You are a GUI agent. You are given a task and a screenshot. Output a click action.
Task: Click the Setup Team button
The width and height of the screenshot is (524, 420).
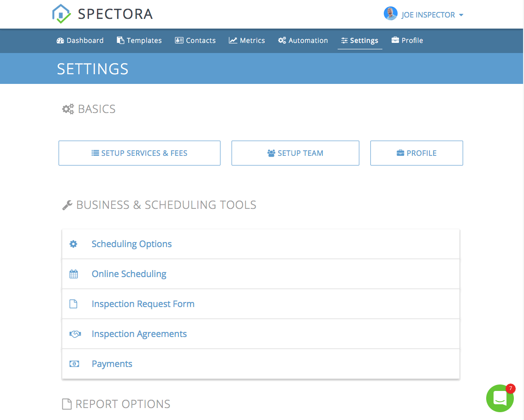pyautogui.click(x=295, y=153)
